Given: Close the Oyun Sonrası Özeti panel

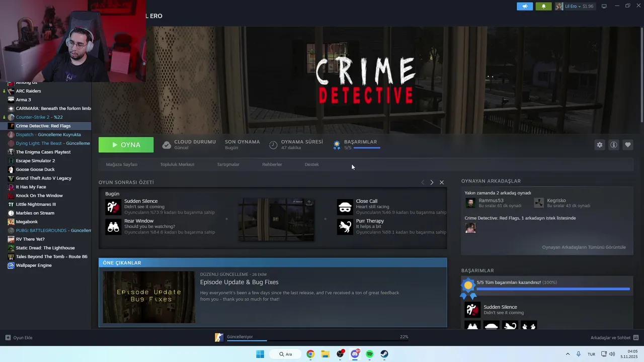Looking at the screenshot, I should (442, 183).
